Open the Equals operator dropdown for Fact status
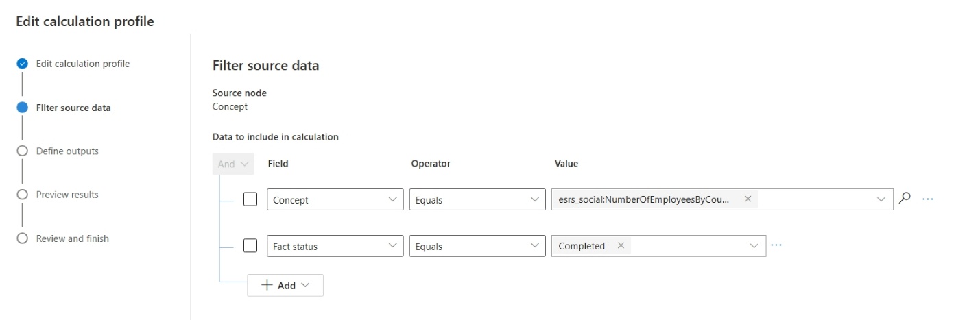This screenshot has height=320, width=980. (477, 246)
